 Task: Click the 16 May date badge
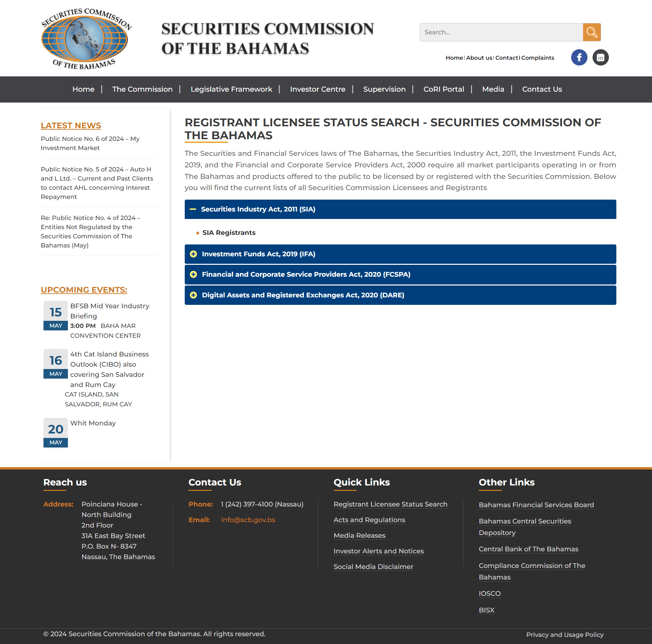point(56,364)
